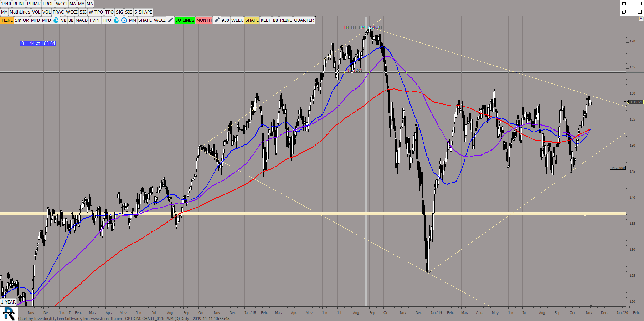
Task: Click the QUARTER toolbar button
Action: pos(304,20)
